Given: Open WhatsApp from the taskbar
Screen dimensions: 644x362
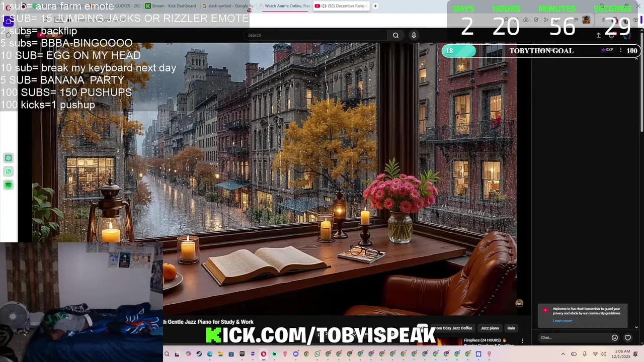Looking at the screenshot, I should coord(317,354).
